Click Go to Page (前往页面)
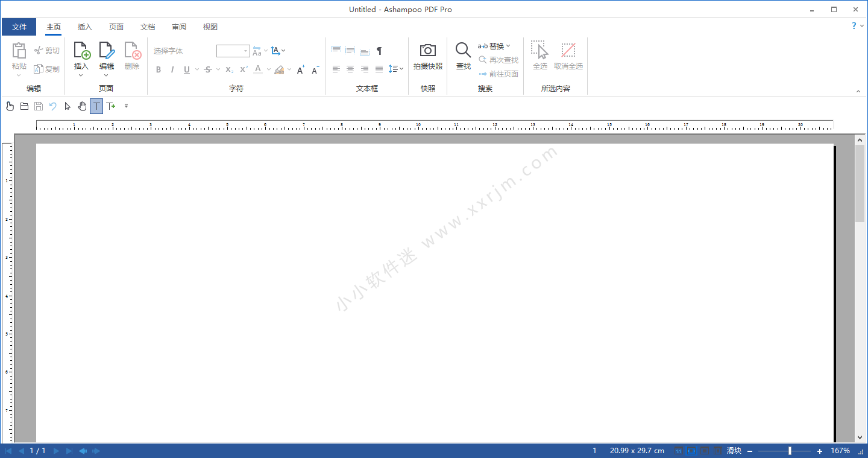 (498, 74)
